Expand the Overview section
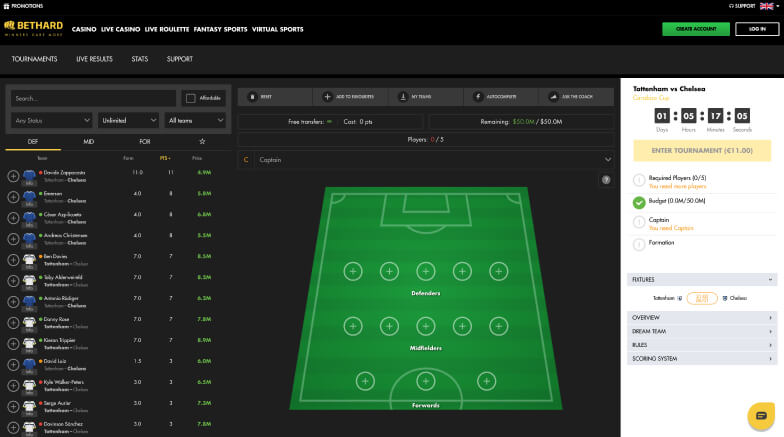 [x=702, y=318]
